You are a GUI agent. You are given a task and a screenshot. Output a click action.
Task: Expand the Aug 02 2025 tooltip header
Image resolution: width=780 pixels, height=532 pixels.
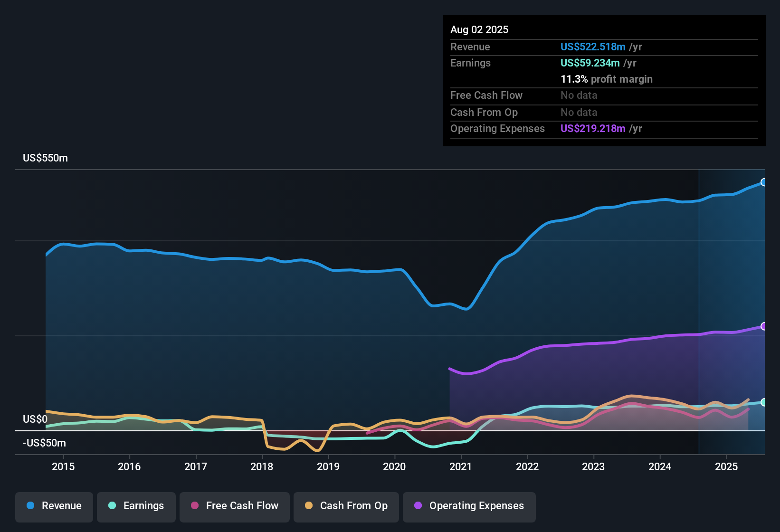pyautogui.click(x=479, y=29)
